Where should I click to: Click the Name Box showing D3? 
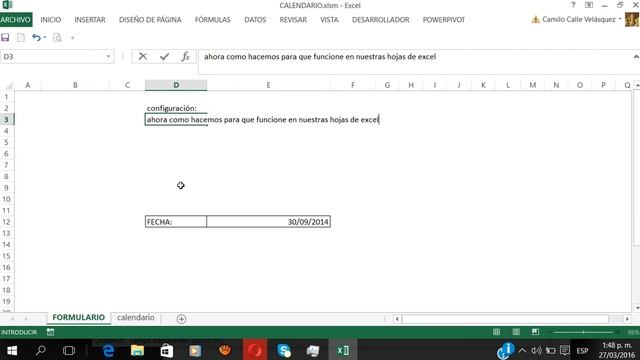pos(53,56)
